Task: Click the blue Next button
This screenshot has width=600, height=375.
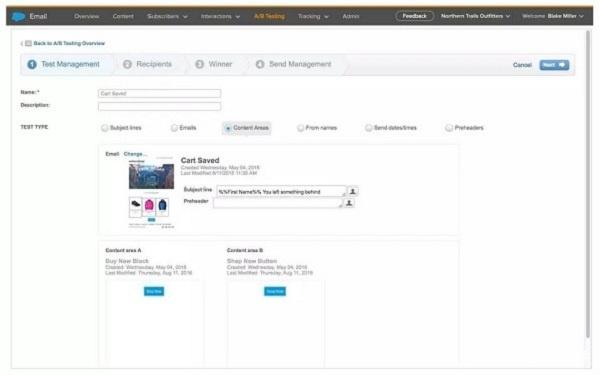Action: coord(554,65)
